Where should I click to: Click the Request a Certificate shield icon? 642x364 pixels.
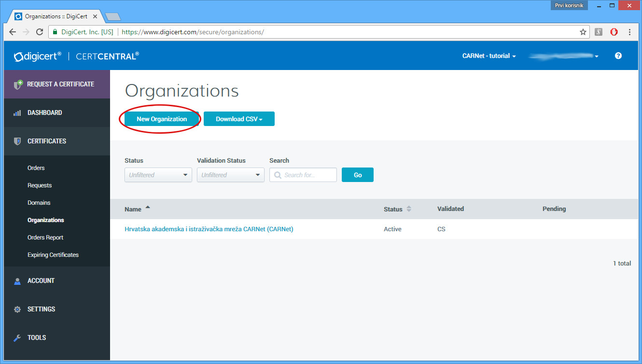18,84
